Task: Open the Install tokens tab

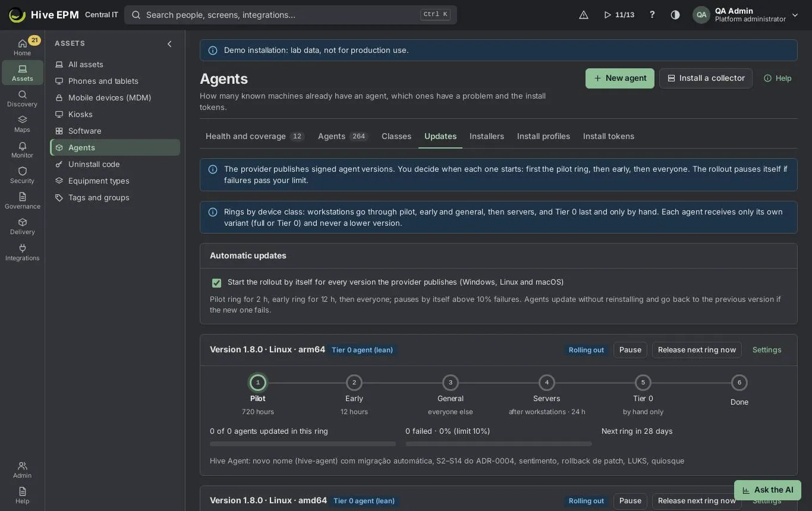Action: pos(609,136)
